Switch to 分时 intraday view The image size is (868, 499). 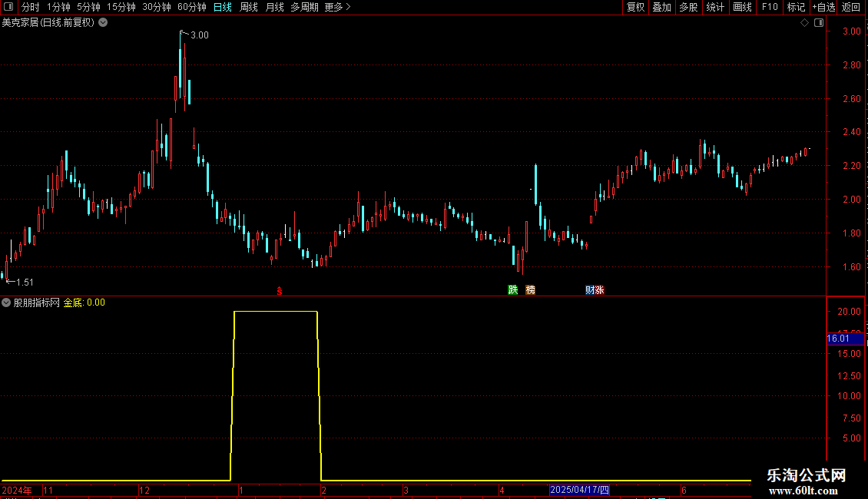coord(31,7)
